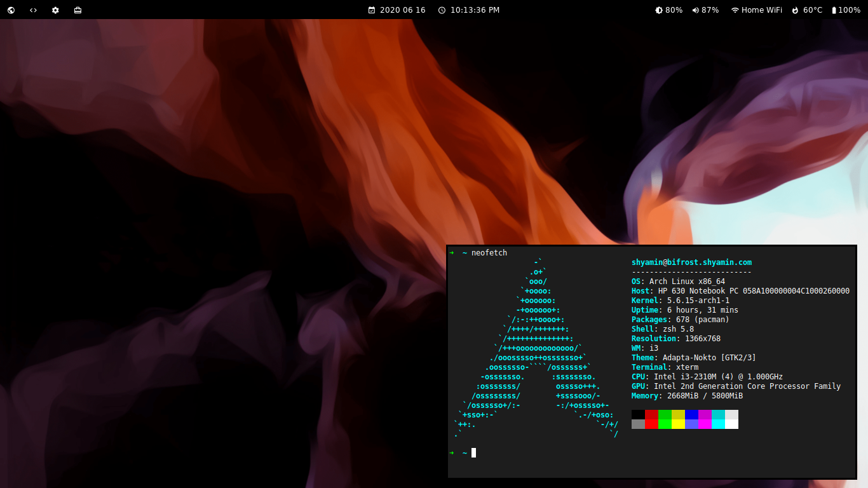The image size is (868, 488).
Task: Click the WiFi signal icon
Action: (735, 10)
